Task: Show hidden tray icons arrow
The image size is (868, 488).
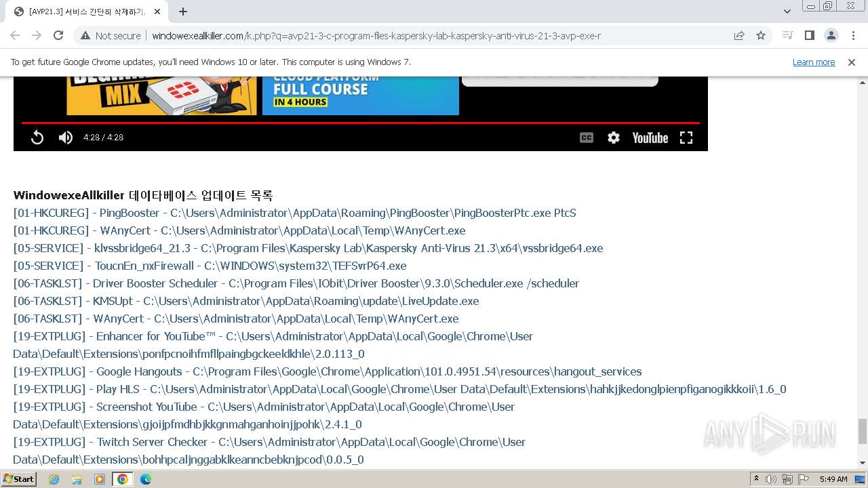Action: (x=756, y=479)
